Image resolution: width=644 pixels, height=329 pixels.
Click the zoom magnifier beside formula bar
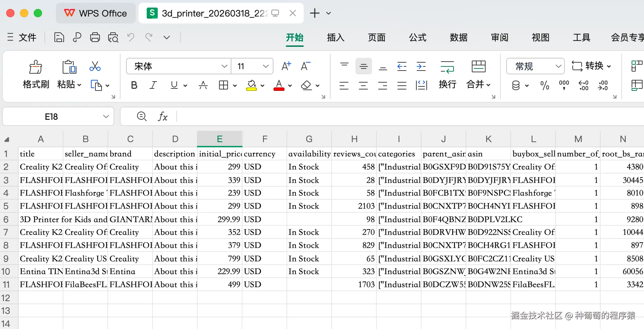(142, 116)
